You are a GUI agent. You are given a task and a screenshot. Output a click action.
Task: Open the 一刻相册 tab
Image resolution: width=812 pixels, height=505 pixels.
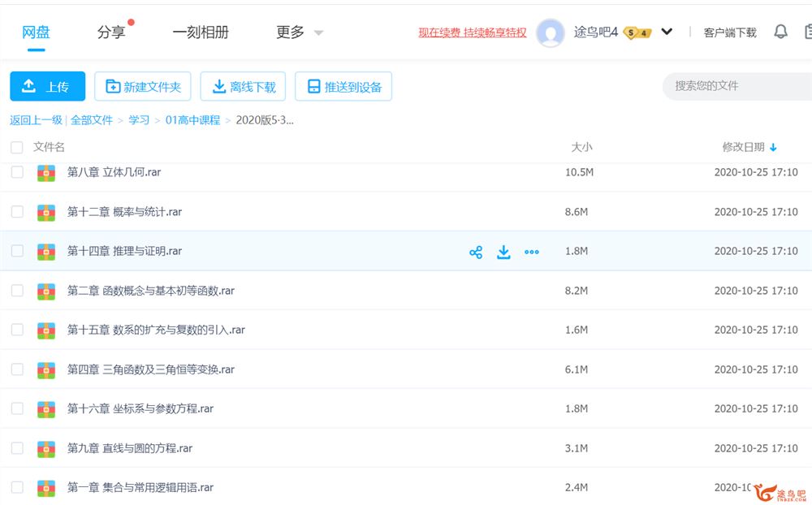[x=201, y=32]
